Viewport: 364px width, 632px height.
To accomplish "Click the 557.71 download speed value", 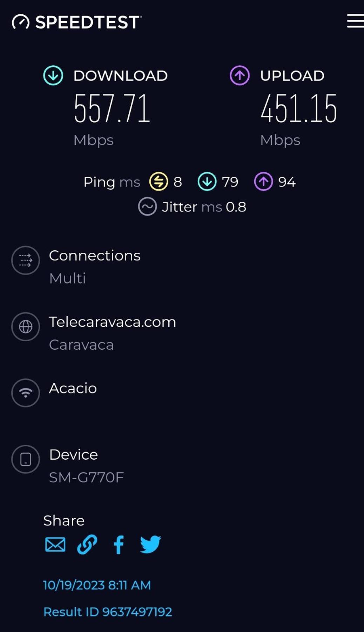I will [112, 108].
